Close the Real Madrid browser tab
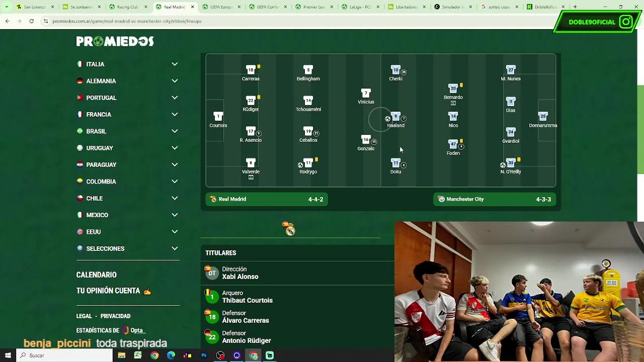The height and width of the screenshot is (362, 644). pyautogui.click(x=192, y=7)
